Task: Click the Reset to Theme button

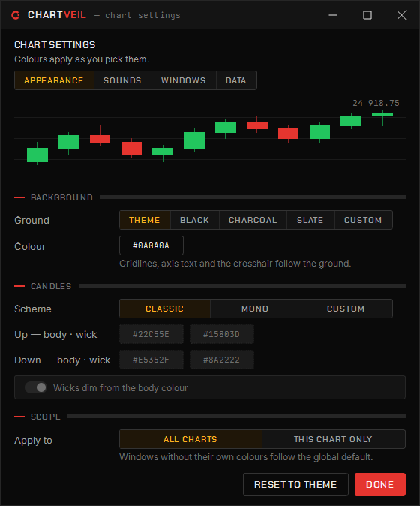Action: 295,484
